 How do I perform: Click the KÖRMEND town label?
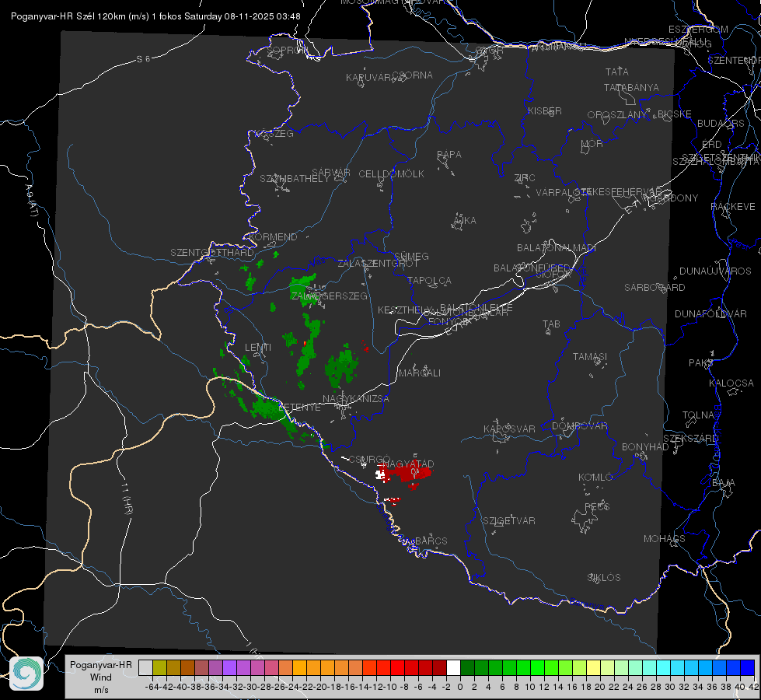273,236
